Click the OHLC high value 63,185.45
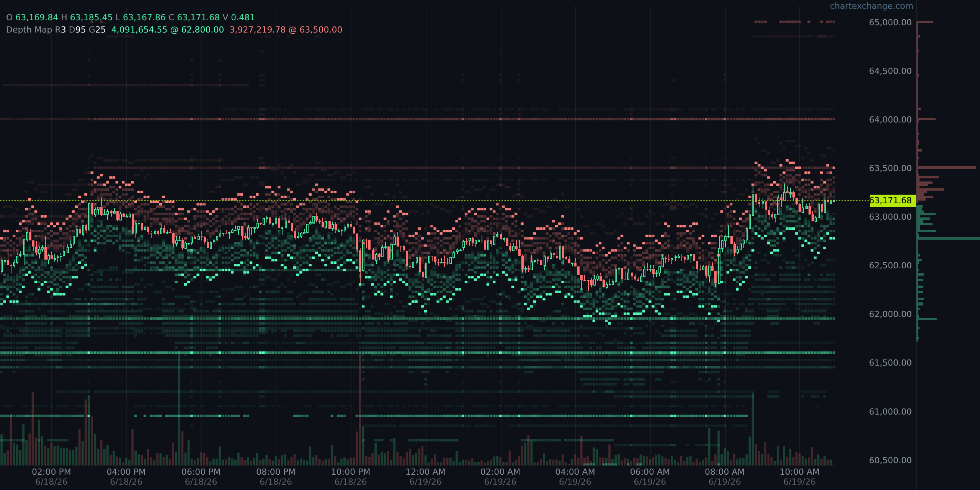 coord(91,18)
